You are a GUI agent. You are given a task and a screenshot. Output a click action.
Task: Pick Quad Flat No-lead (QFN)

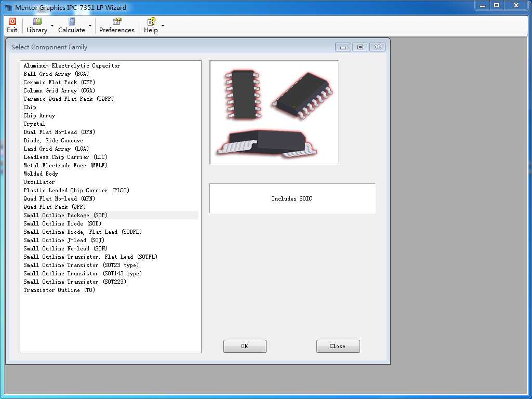coord(109,198)
